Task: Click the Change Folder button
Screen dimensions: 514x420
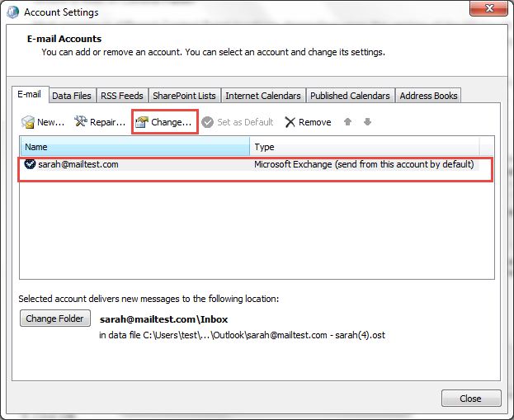Action: click(55, 319)
